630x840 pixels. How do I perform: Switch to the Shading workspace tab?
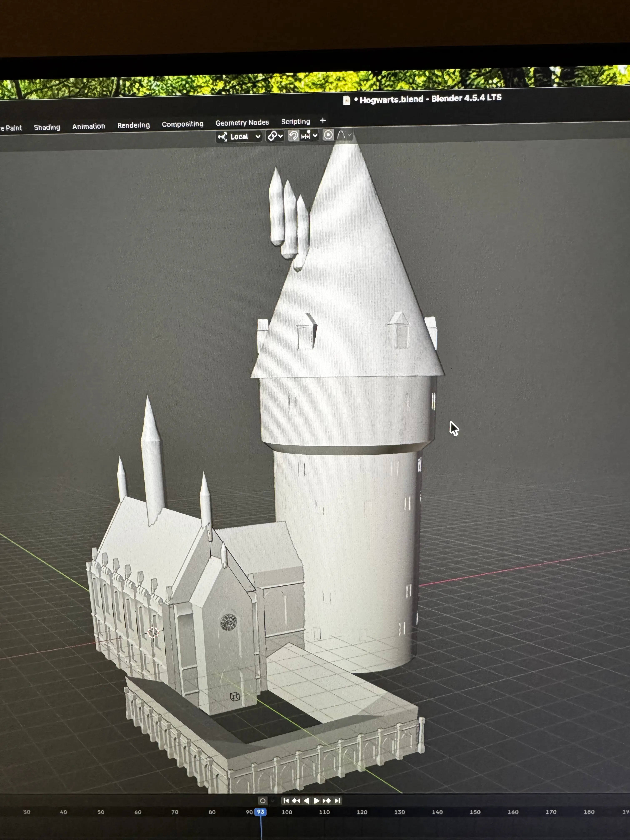47,127
